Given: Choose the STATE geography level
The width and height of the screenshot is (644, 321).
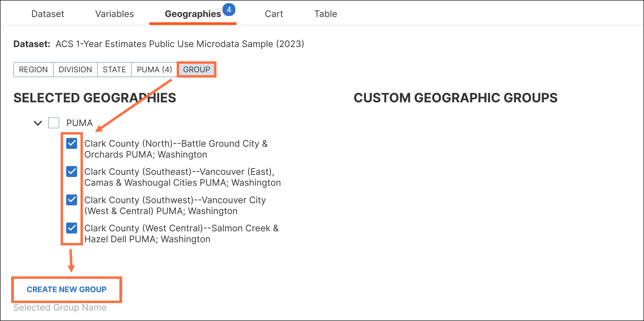Looking at the screenshot, I should pos(114,70).
